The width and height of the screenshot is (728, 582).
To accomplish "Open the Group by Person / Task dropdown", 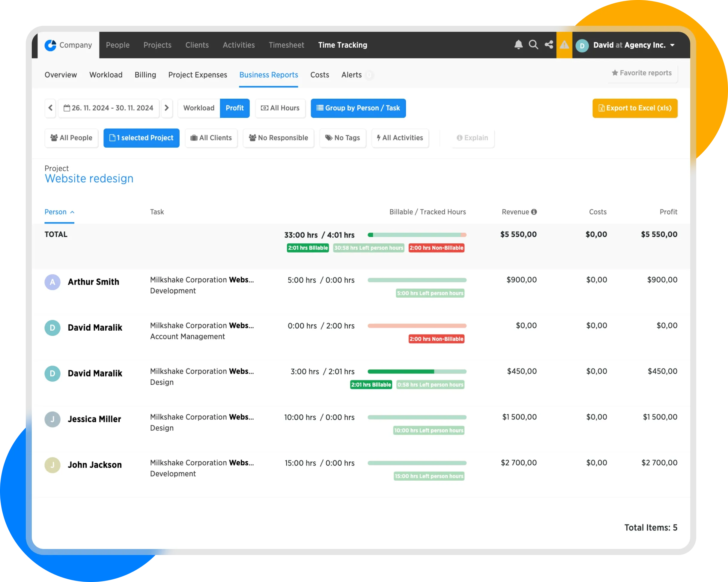I will [358, 108].
